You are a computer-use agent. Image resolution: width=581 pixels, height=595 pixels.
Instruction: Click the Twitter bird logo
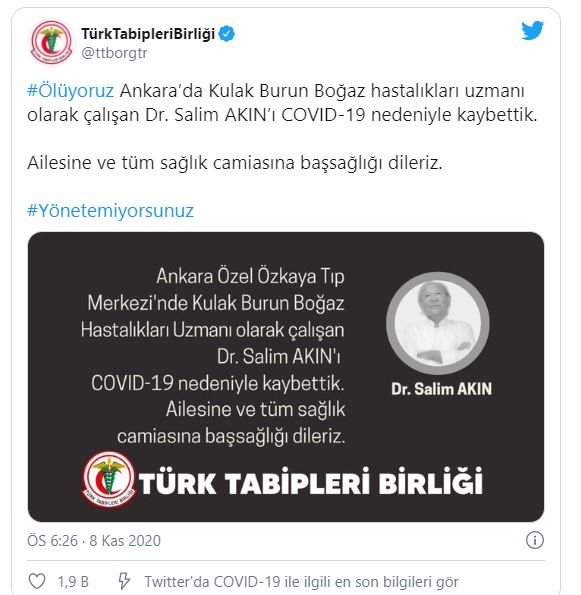tap(532, 30)
